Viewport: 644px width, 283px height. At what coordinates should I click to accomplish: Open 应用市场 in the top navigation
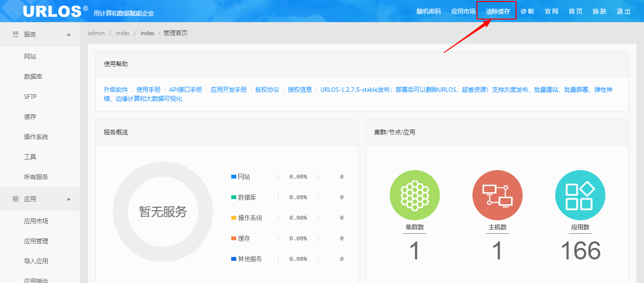point(463,11)
